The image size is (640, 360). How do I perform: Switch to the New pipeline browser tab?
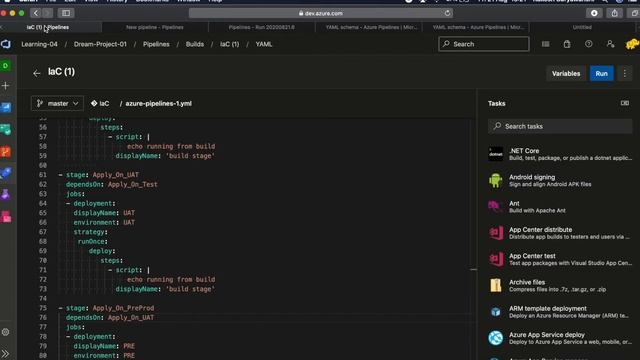[155, 27]
